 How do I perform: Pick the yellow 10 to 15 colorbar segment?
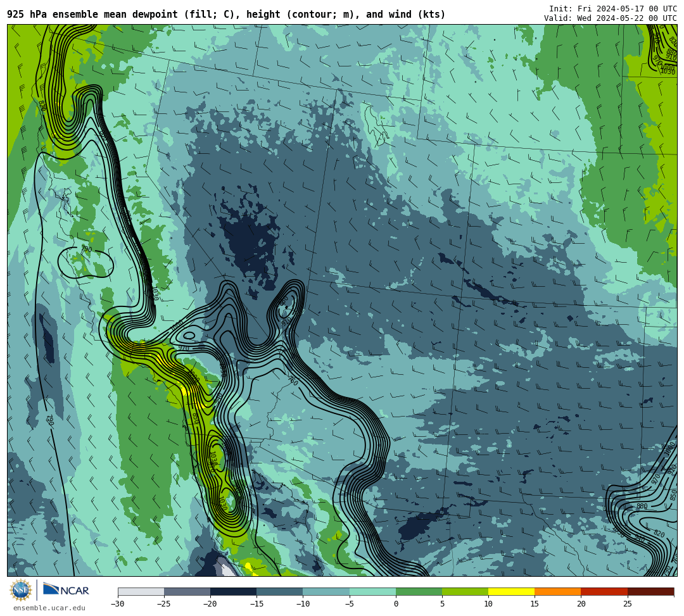pyautogui.click(x=512, y=591)
